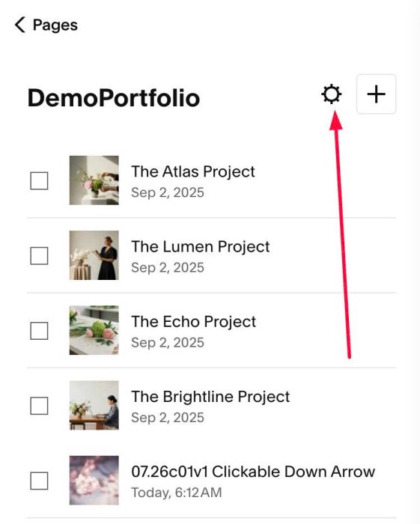Toggle checkbox for Clickable Down Arrow item
This screenshot has width=420, height=524.
(x=39, y=481)
